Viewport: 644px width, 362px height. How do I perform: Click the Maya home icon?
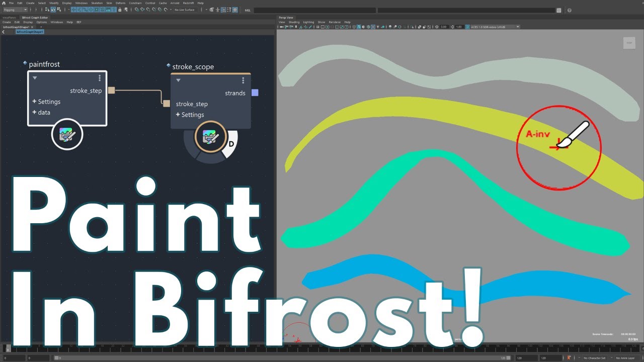click(4, 3)
